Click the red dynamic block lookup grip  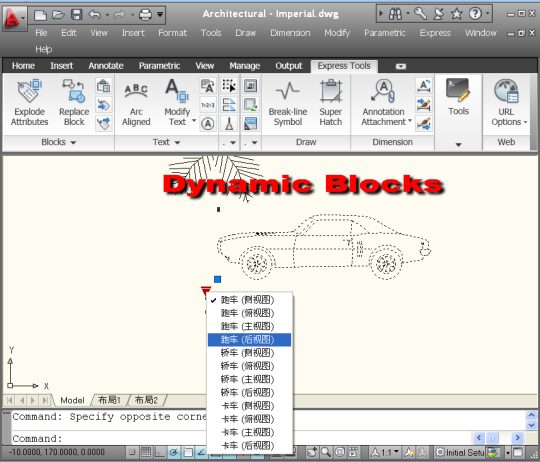pos(206,291)
